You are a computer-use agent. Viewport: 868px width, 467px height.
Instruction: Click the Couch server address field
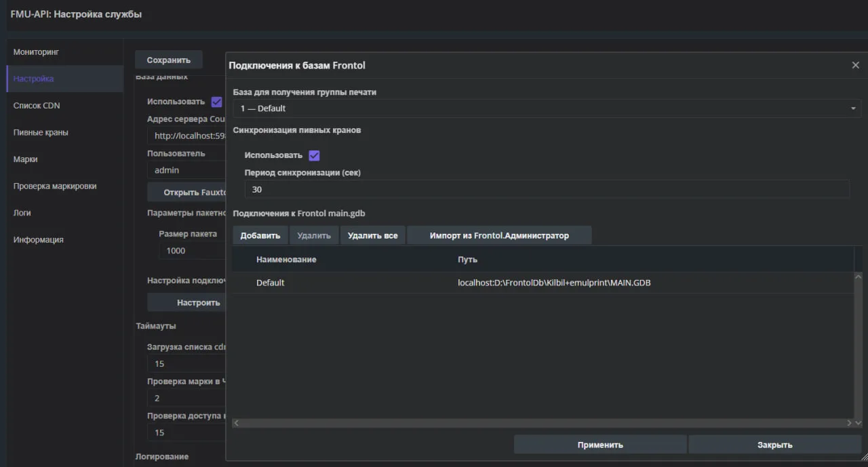point(186,136)
